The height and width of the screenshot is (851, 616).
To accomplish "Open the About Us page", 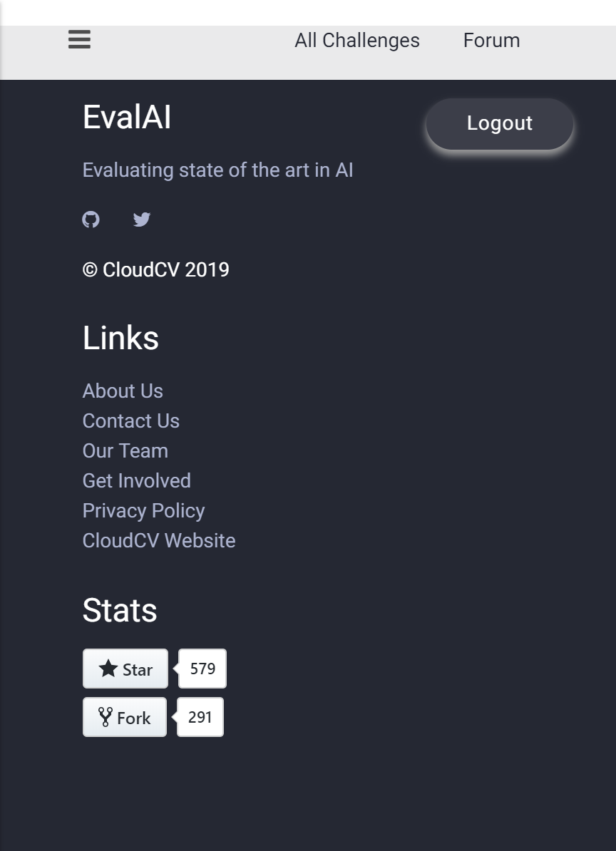I will click(122, 391).
